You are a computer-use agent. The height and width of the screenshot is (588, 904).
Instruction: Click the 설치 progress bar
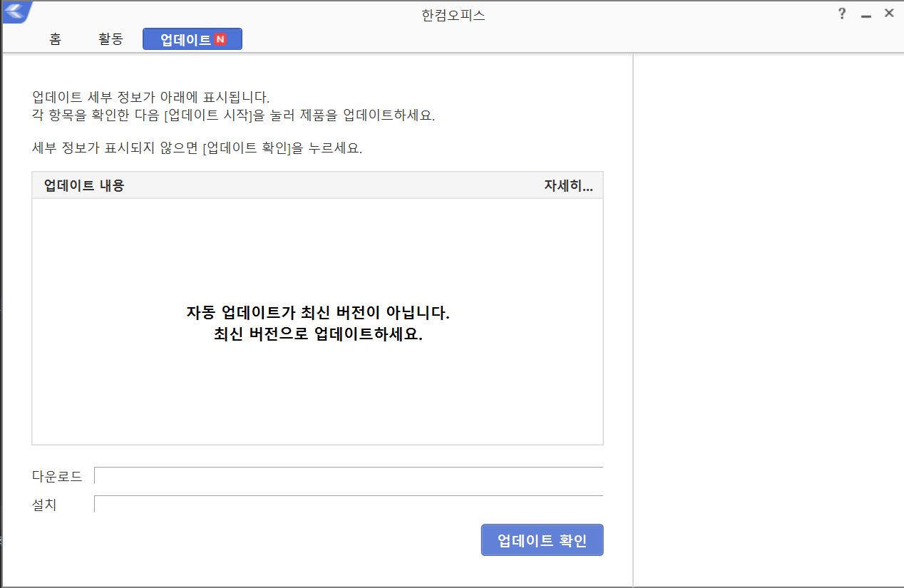click(349, 504)
